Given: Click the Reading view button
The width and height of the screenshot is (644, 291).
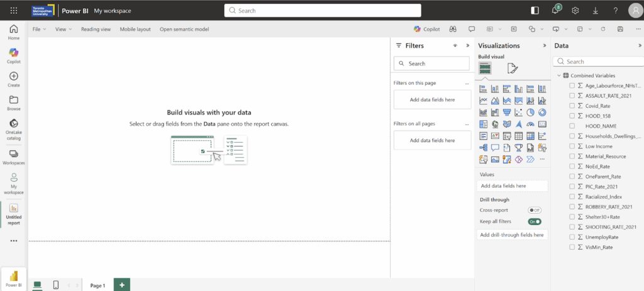Looking at the screenshot, I should pyautogui.click(x=96, y=29).
